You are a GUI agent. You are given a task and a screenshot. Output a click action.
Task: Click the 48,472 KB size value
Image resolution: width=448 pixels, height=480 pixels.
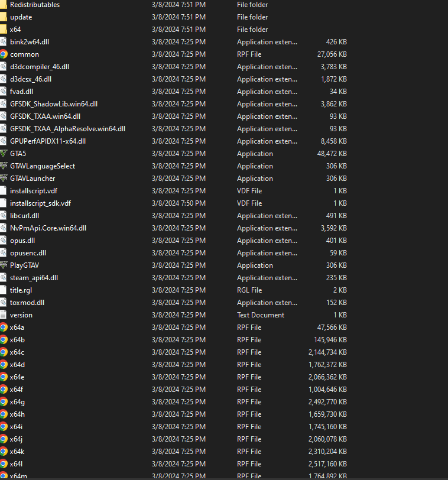click(332, 153)
